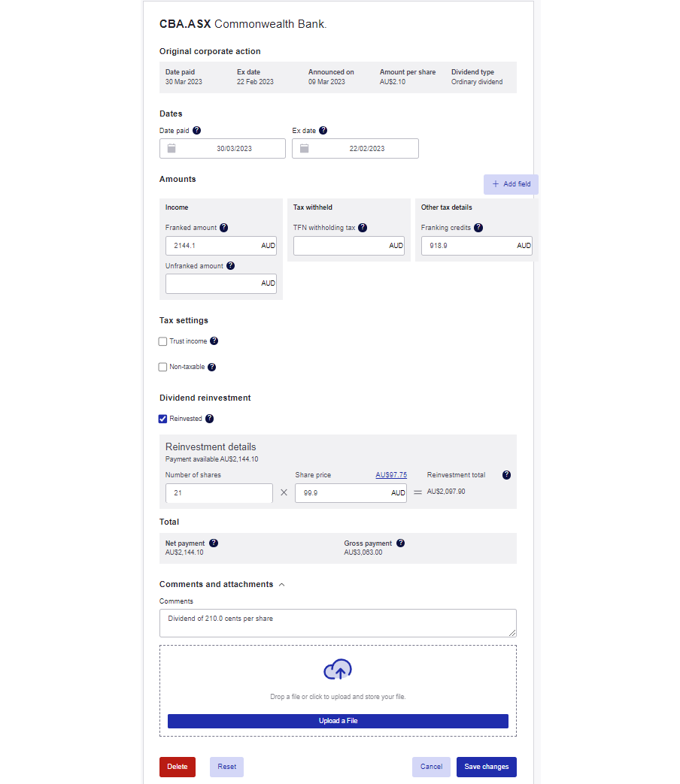The image size is (680, 784).
Task: Check the Non-taxable option
Action: pyautogui.click(x=162, y=367)
